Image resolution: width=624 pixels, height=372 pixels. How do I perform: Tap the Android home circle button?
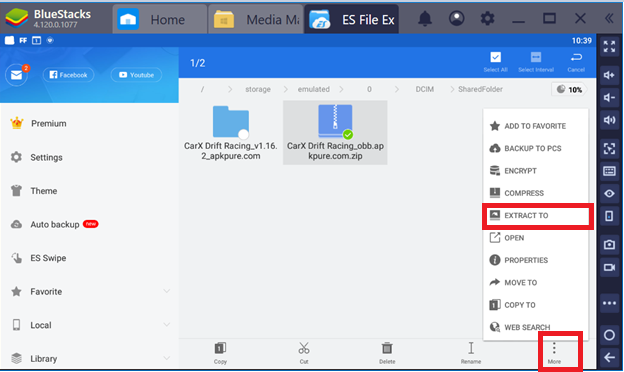pos(609,335)
